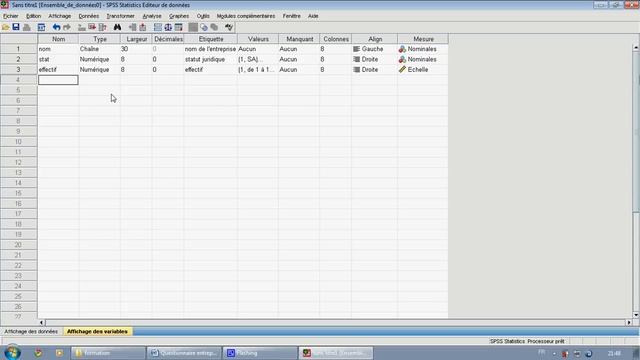Open the Transformer menu
The image size is (640, 360).
120,16
